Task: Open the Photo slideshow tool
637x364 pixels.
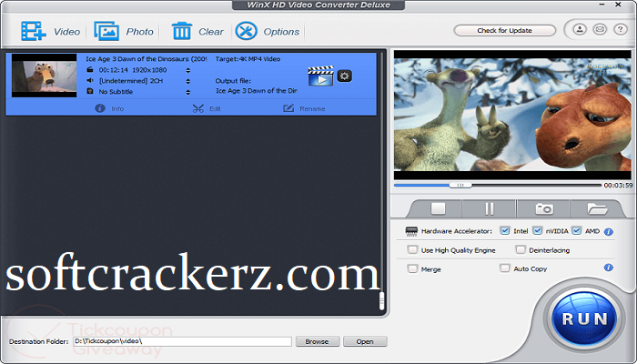Action: click(124, 31)
